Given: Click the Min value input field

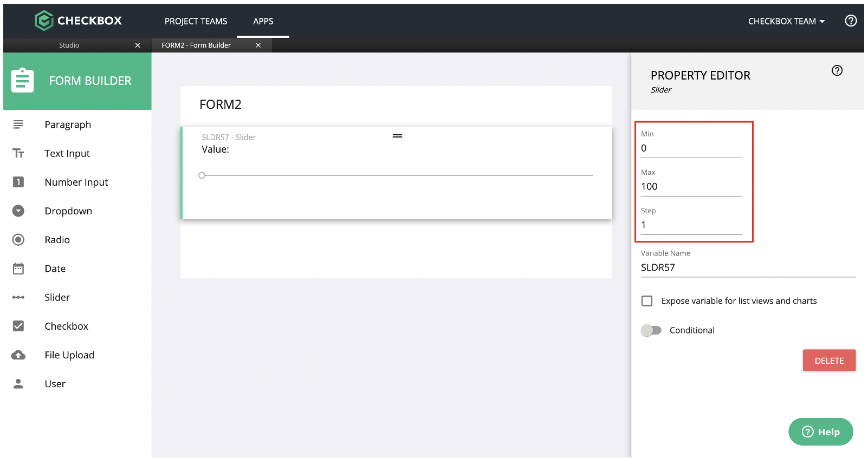Looking at the screenshot, I should (691, 148).
